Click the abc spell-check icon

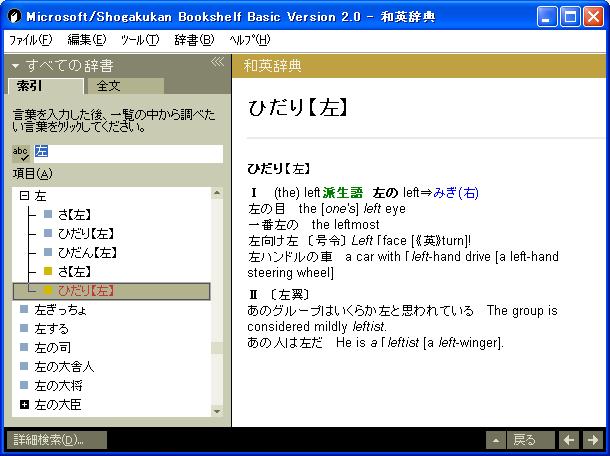point(21,154)
